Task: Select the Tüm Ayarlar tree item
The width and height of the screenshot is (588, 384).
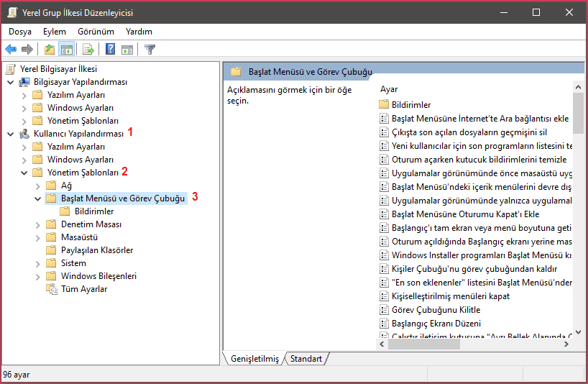Action: pos(84,289)
